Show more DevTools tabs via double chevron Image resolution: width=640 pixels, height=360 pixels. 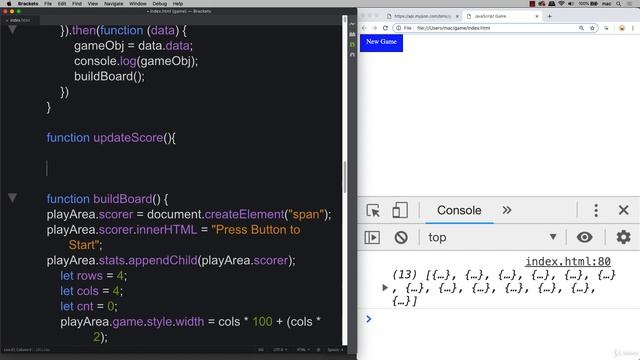(x=507, y=210)
